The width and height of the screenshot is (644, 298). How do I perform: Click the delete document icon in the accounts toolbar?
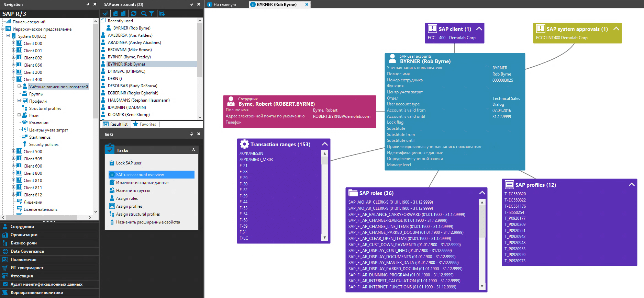coord(123,13)
